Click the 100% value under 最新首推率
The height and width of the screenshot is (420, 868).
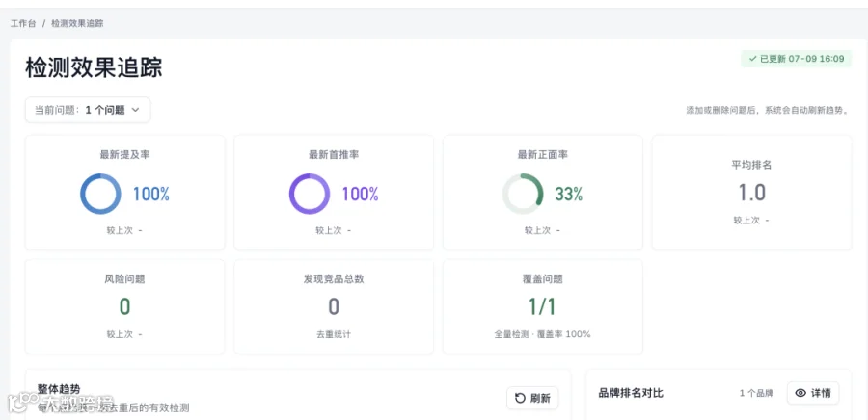point(361,194)
